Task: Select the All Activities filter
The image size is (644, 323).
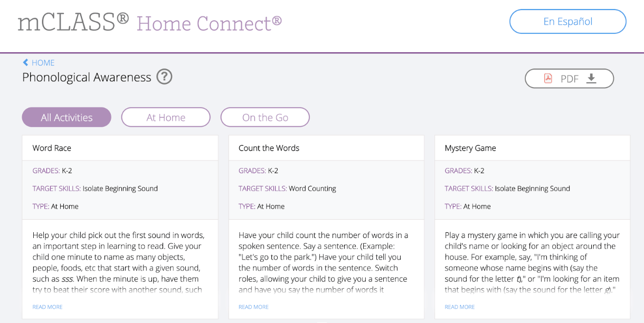Action: [x=67, y=117]
